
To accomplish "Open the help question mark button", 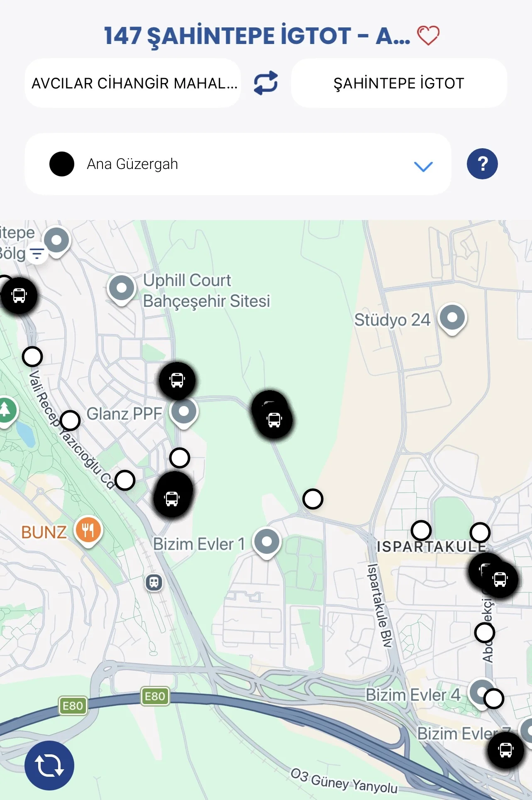I will (482, 164).
